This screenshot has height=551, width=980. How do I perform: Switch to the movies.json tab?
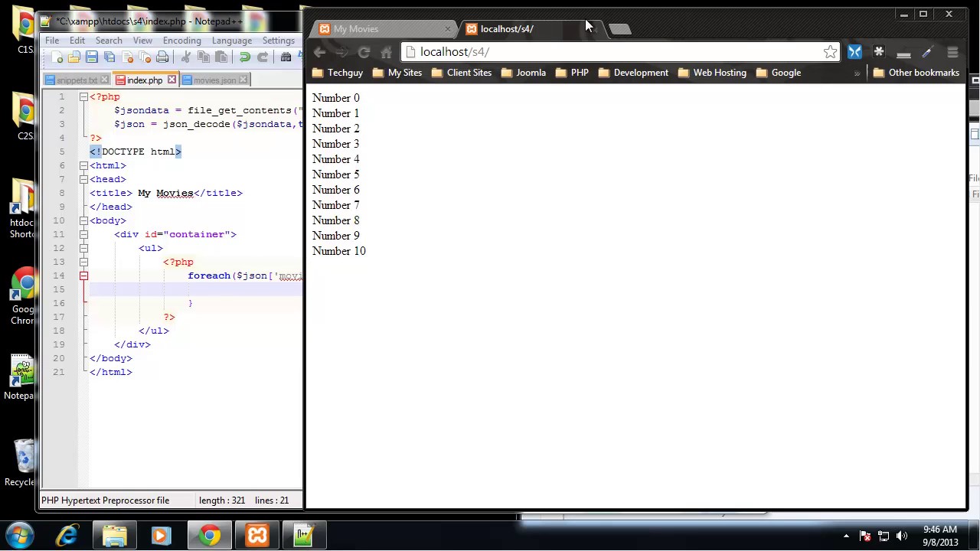click(x=215, y=80)
